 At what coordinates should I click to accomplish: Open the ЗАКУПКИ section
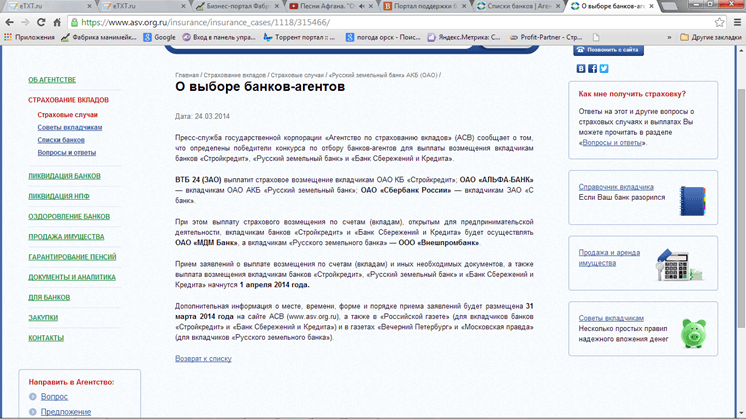[43, 317]
